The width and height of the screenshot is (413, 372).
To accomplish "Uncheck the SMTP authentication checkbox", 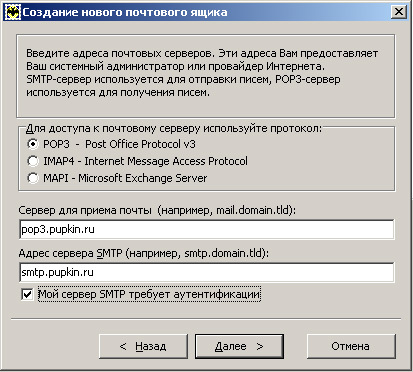I will pyautogui.click(x=27, y=294).
